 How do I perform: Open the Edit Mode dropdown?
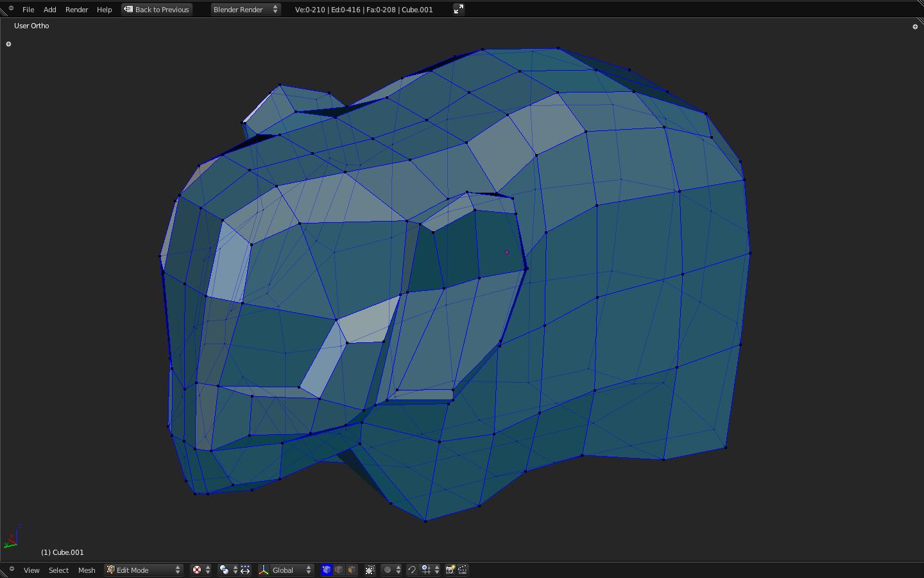point(144,570)
